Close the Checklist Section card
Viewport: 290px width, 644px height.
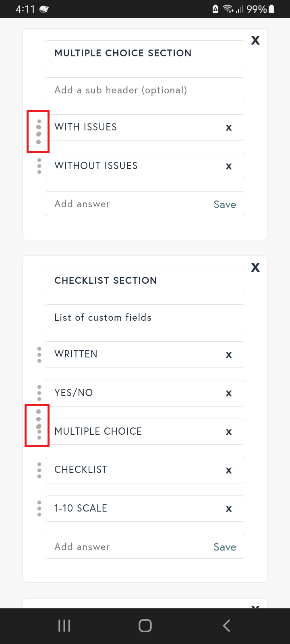[x=255, y=268]
